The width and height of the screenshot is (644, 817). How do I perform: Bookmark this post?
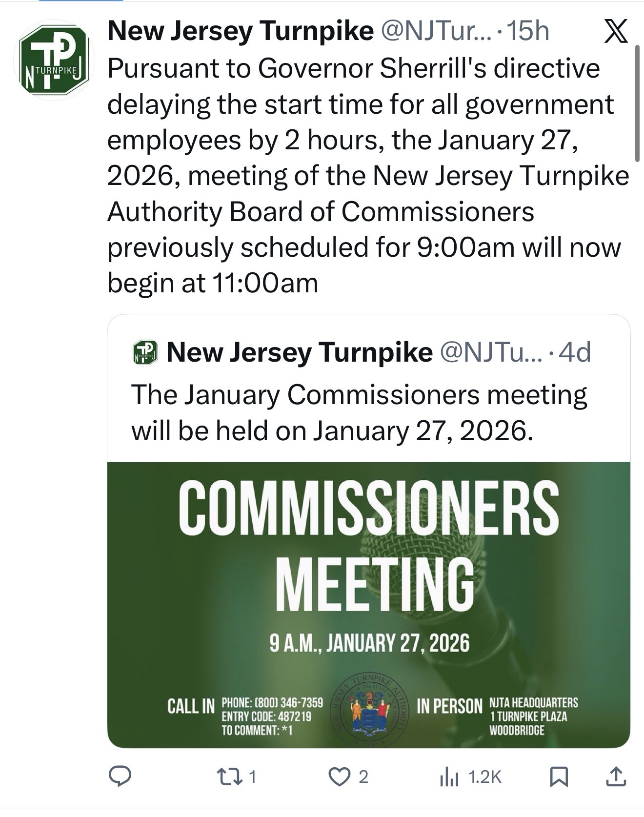pos(559,776)
